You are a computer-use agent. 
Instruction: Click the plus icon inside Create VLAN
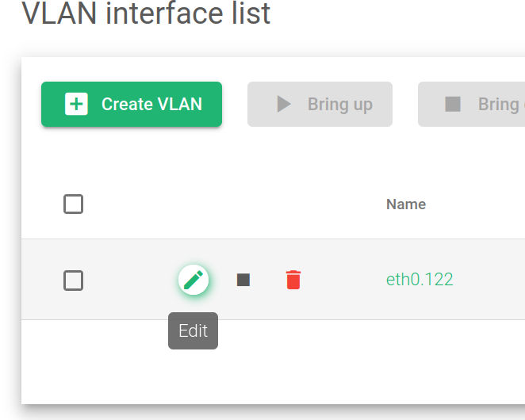(x=76, y=104)
